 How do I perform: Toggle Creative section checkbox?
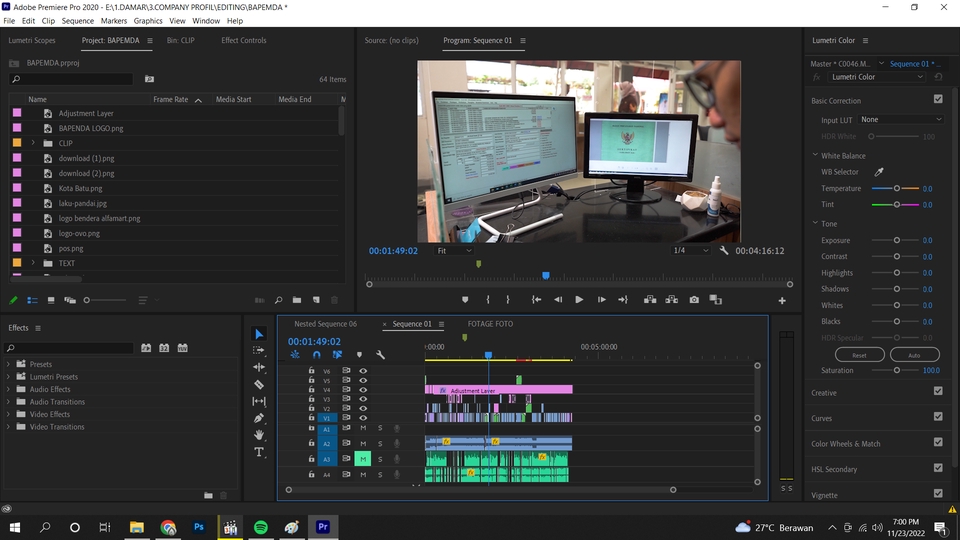[x=938, y=391]
